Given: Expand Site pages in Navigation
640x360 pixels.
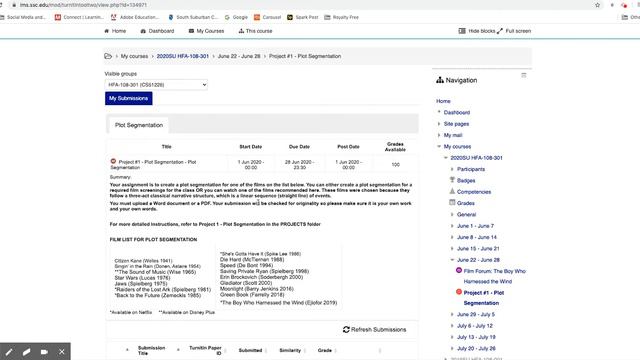Looking at the screenshot, I should tap(439, 124).
